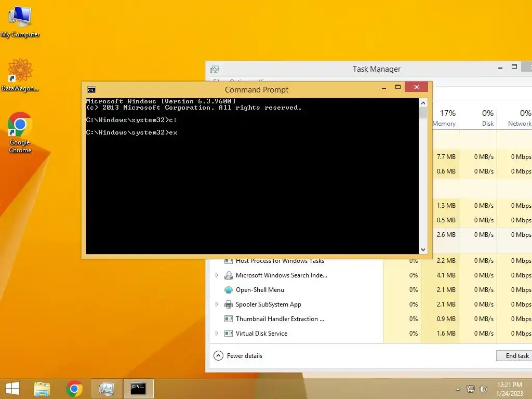Viewport: 532px width, 399px height.
Task: Click the Host Process for Windows Tasks icon
Action: point(229,261)
